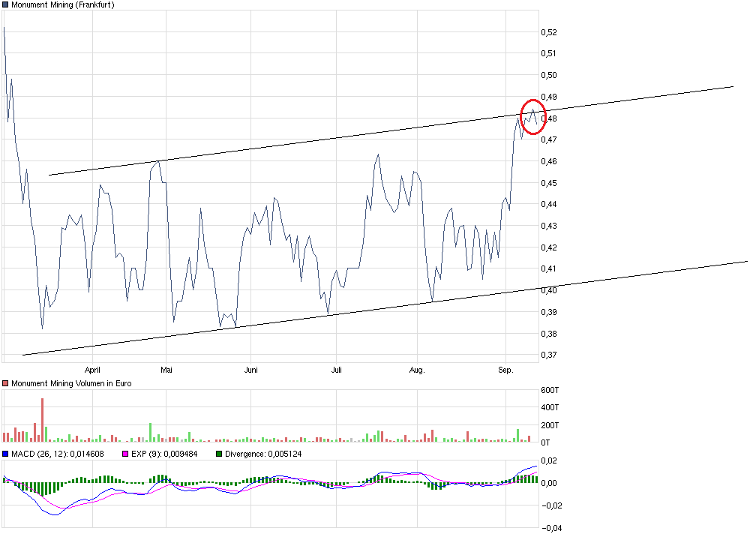Click the tallest red volume bar in March

pos(43,420)
